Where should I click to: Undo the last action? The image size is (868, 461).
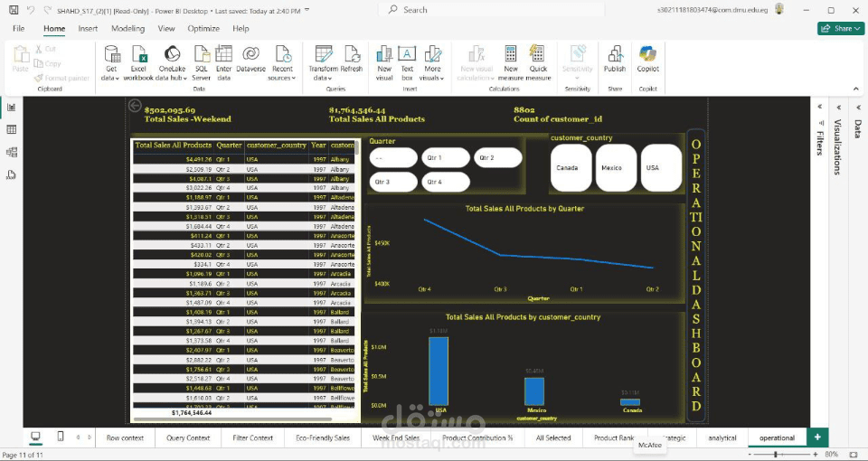click(x=32, y=10)
